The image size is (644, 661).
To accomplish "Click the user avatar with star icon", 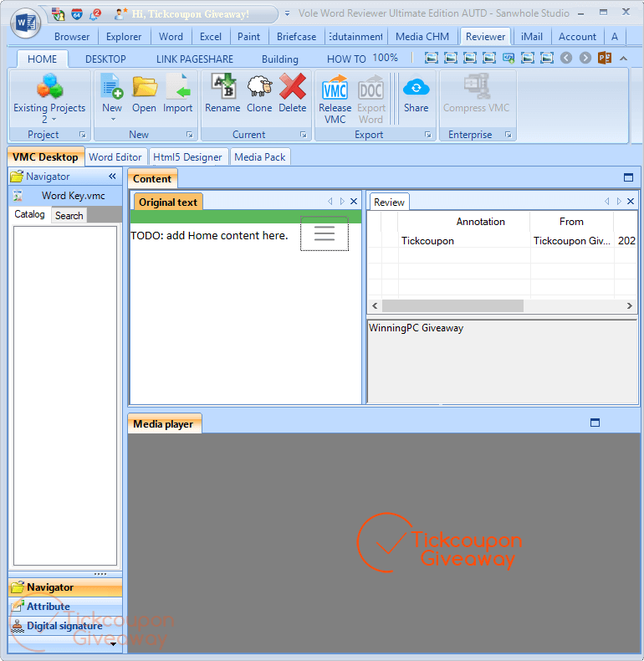I will (x=121, y=14).
